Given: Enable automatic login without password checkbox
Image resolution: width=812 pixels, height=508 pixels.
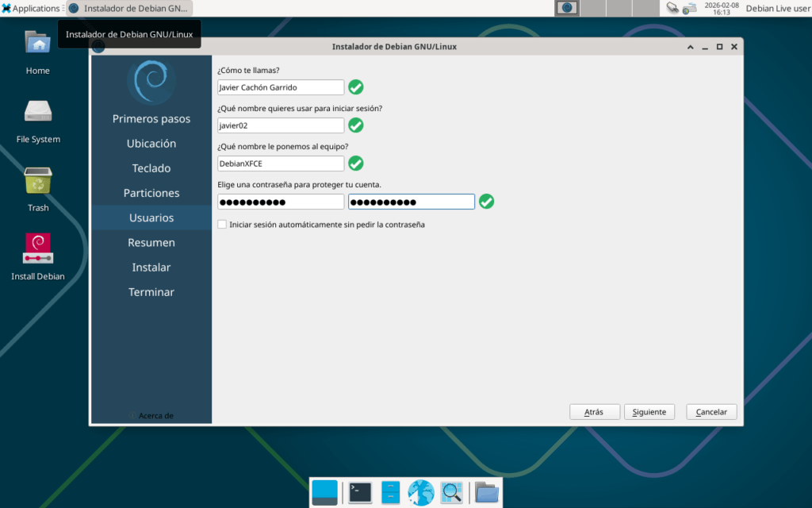Looking at the screenshot, I should click(x=222, y=225).
